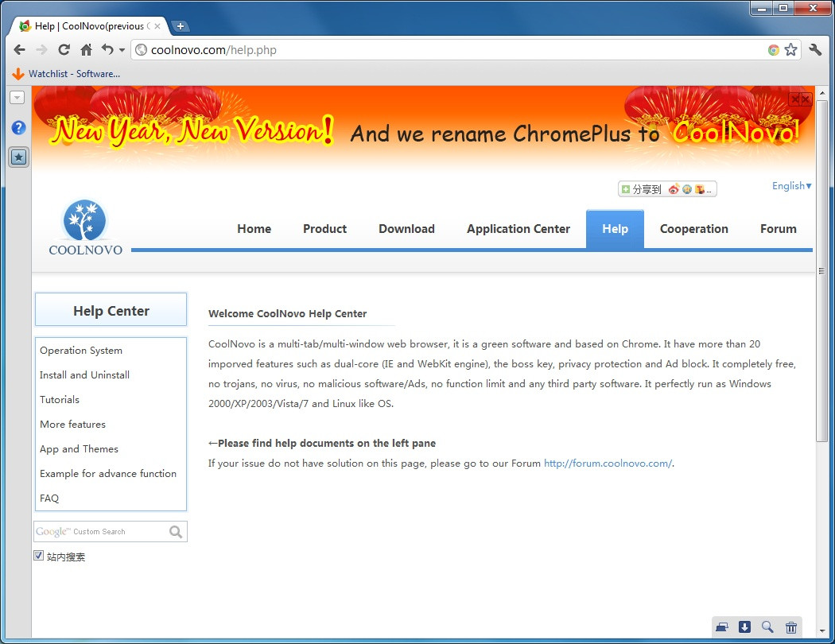Click the green plus share icon

point(626,189)
